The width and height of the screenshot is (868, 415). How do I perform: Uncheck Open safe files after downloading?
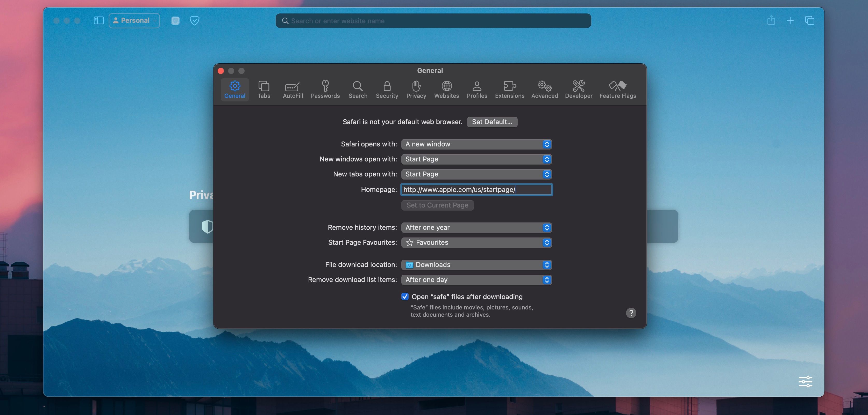404,297
